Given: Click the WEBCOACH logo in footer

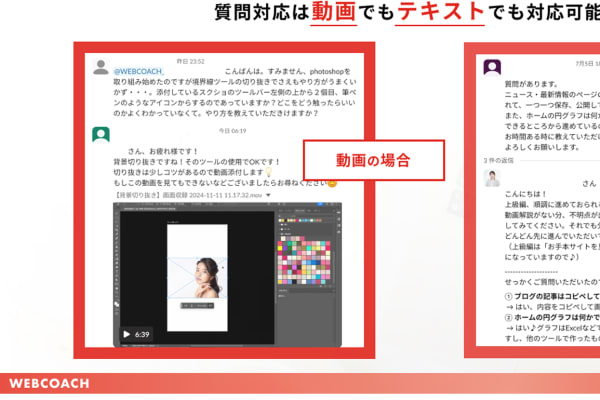Looking at the screenshot, I should pos(49,383).
